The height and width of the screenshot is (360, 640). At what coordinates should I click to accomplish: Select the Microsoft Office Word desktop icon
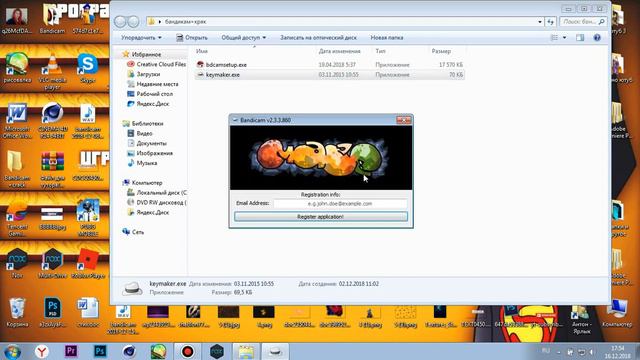tap(17, 121)
